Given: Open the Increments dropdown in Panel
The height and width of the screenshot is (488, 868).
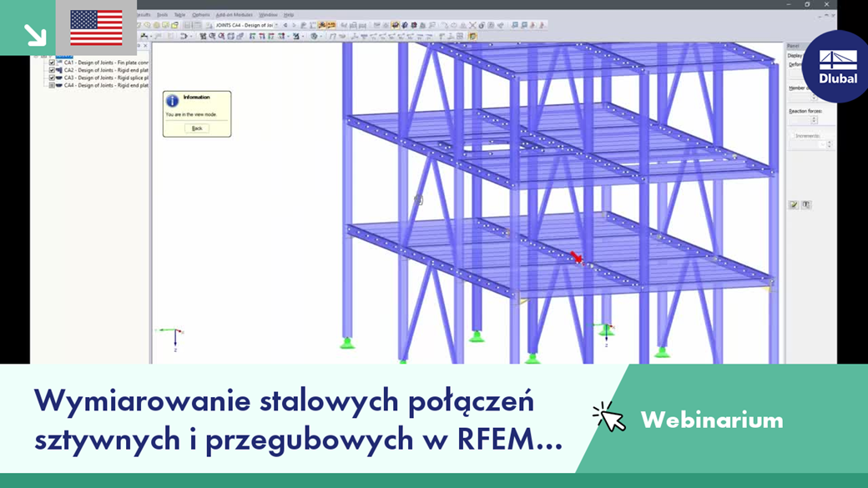Looking at the screenshot, I should (823, 144).
